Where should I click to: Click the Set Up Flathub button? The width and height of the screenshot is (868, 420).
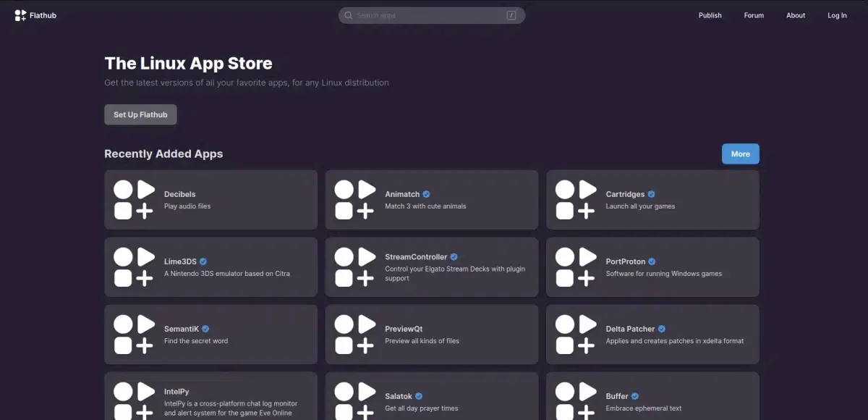(140, 114)
